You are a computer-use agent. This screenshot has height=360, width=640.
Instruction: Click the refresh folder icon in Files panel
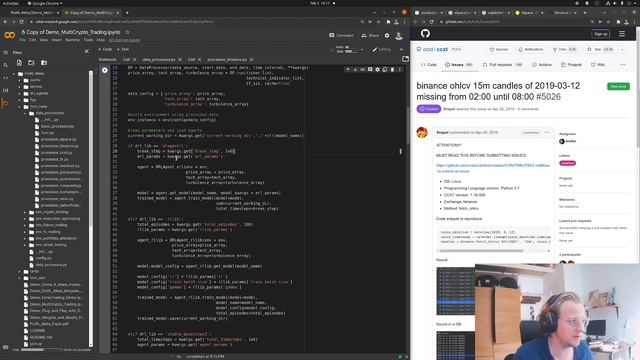31,63
